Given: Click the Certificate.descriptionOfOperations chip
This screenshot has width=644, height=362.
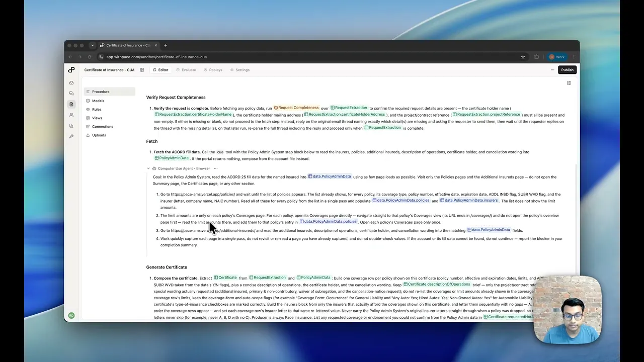Looking at the screenshot, I should (437, 284).
